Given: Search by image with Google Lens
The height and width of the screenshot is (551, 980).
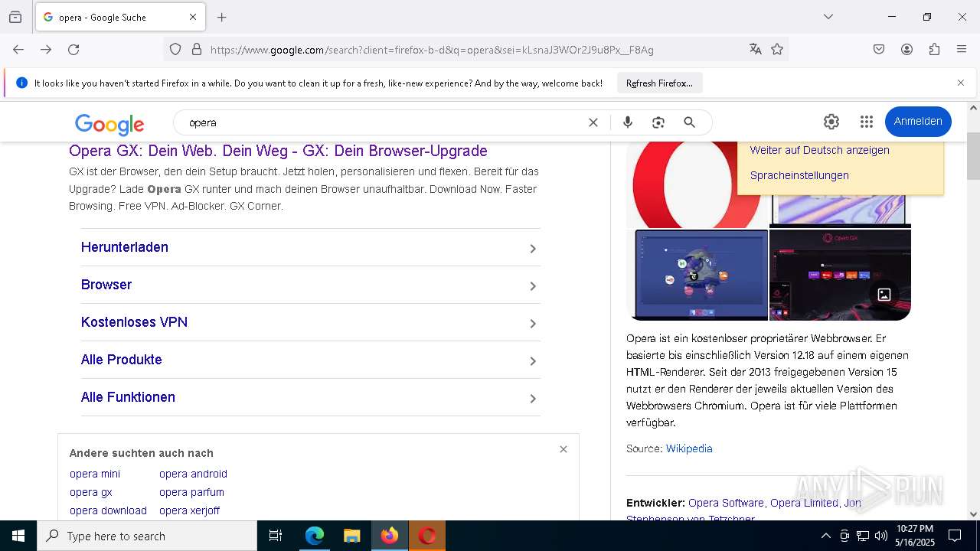Looking at the screenshot, I should coord(658,122).
